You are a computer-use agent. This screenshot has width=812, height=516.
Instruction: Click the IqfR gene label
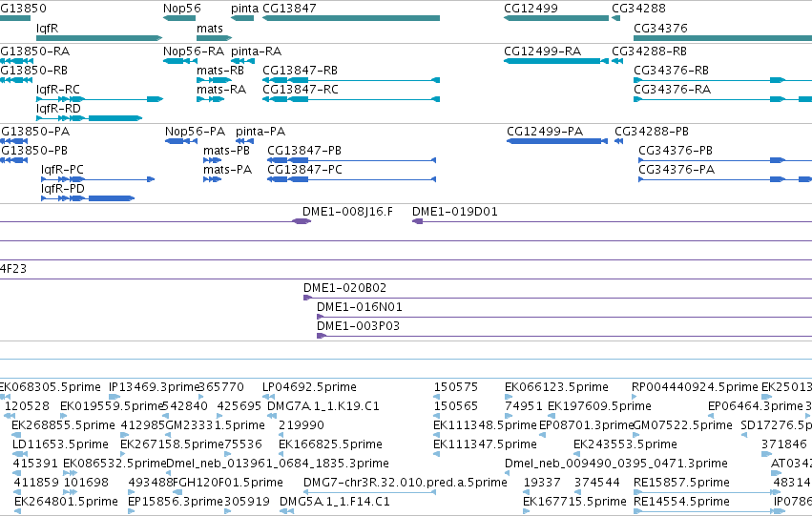coord(47,28)
